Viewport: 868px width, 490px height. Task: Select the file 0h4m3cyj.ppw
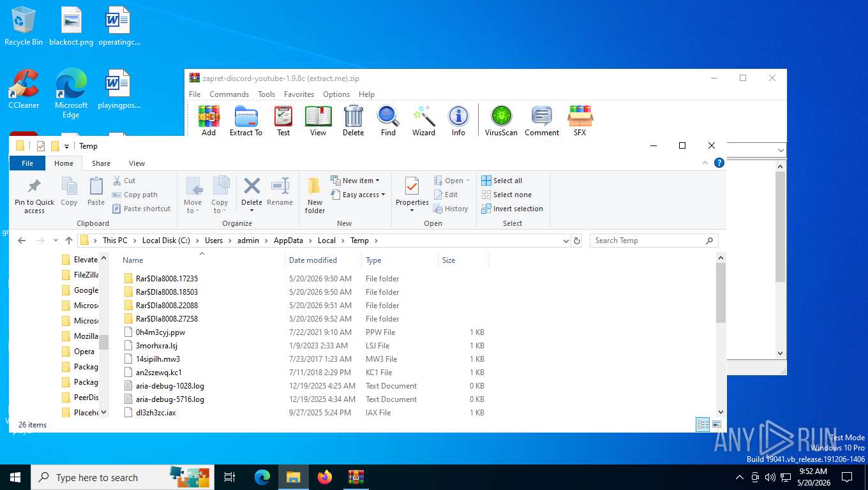(160, 332)
